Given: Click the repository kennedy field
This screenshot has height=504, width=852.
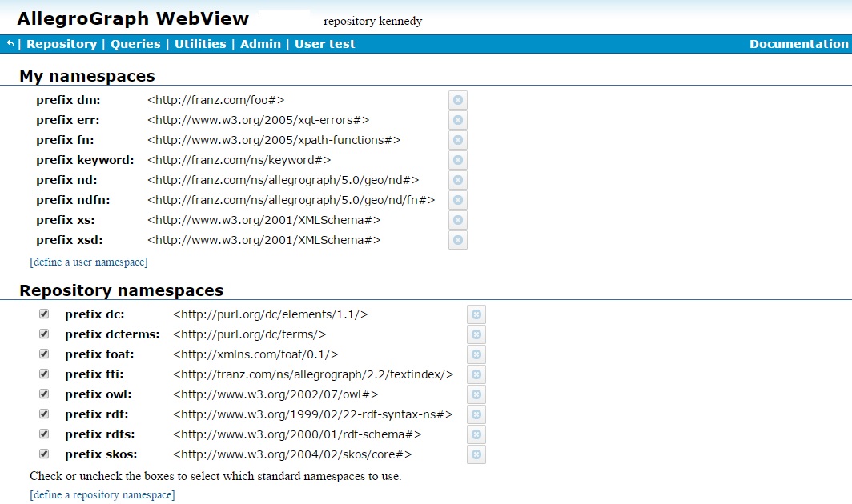Looking at the screenshot, I should (372, 22).
